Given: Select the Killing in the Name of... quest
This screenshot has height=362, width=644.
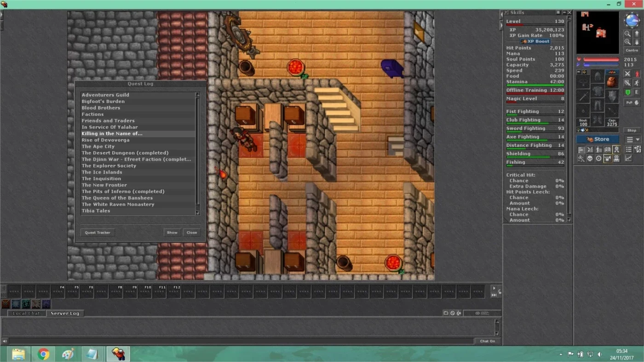Looking at the screenshot, I should [x=138, y=134].
